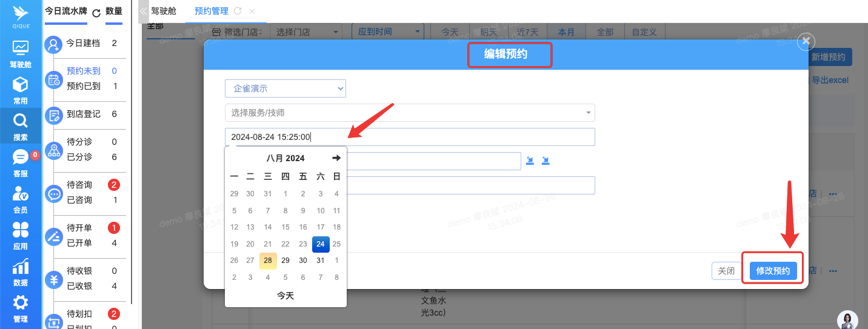Screen dimensions: 868x329
Task: Expand the 应到时间 filter dropdown
Action: (387, 32)
